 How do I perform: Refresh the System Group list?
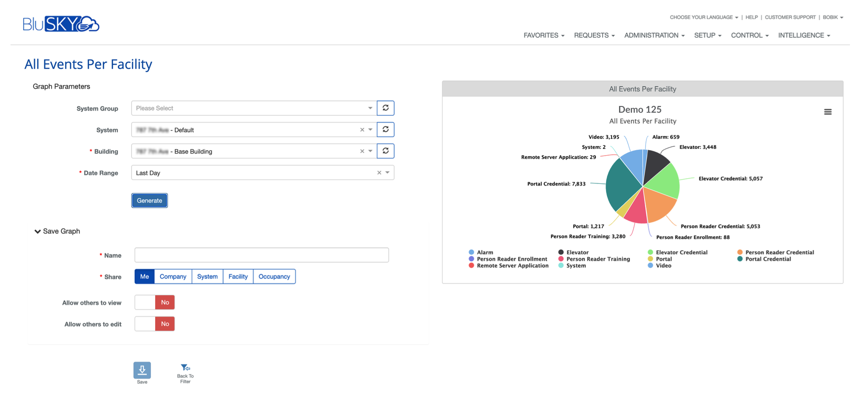385,108
